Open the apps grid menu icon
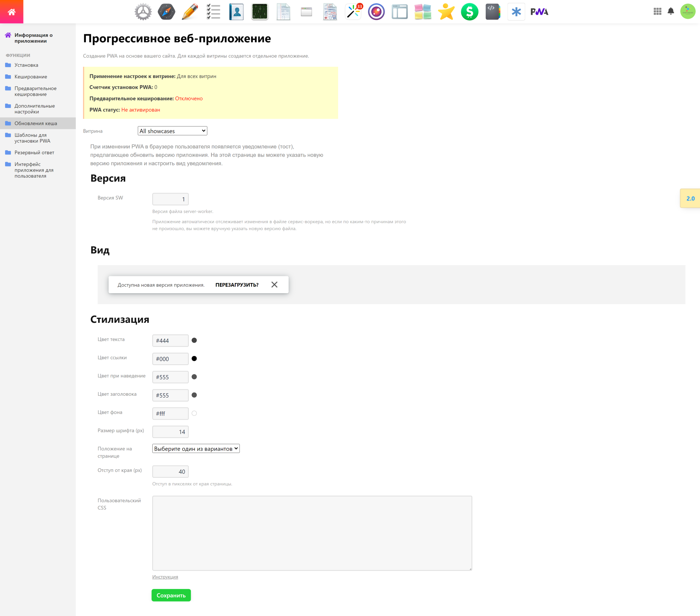Screen dimensions: 700x616 657,12
